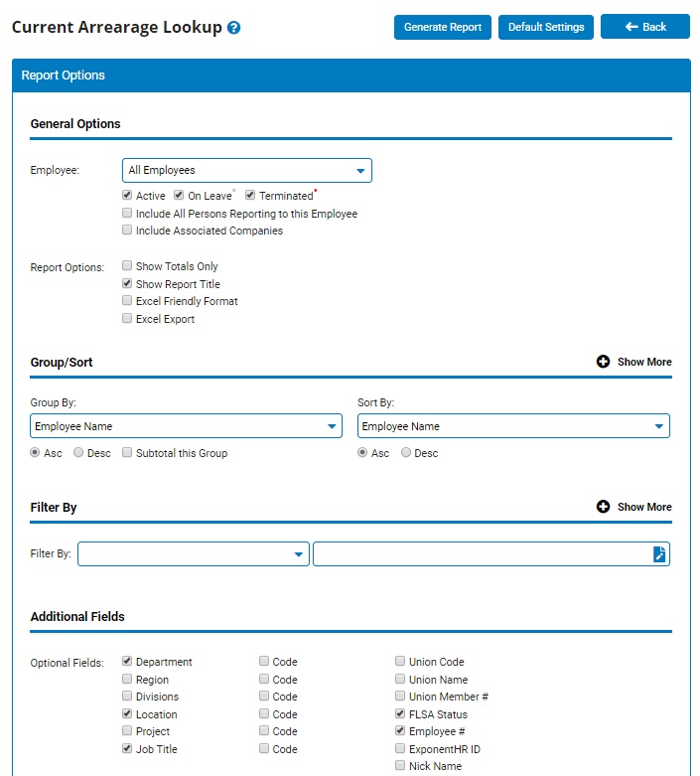700x776 pixels.
Task: Show More options in Group/Sort section
Action: [644, 362]
